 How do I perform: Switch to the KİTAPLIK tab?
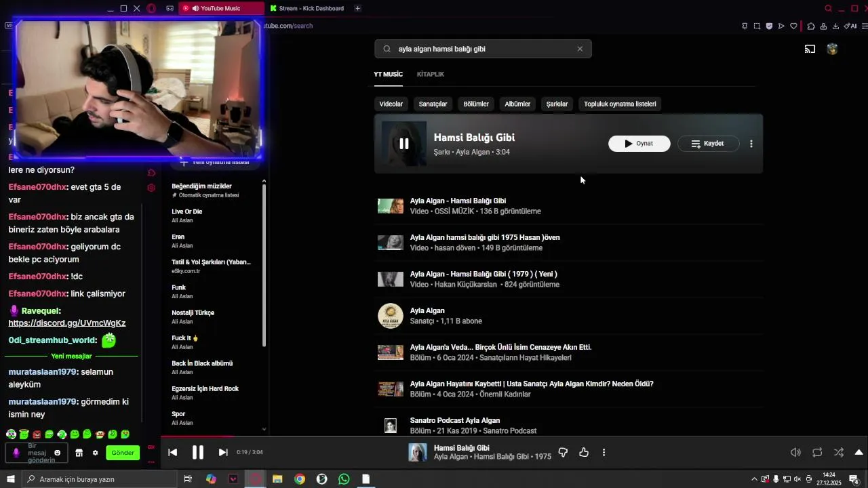click(431, 74)
